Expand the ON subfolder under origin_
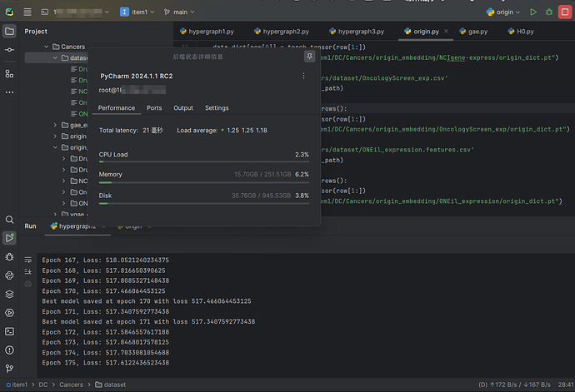Viewport: 575px width, 392px height. coord(64,203)
